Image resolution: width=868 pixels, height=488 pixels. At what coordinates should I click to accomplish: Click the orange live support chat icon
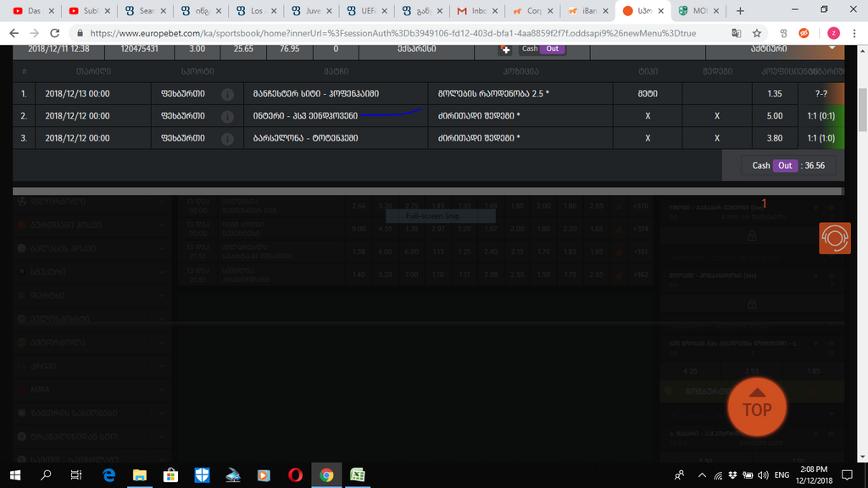(x=835, y=238)
